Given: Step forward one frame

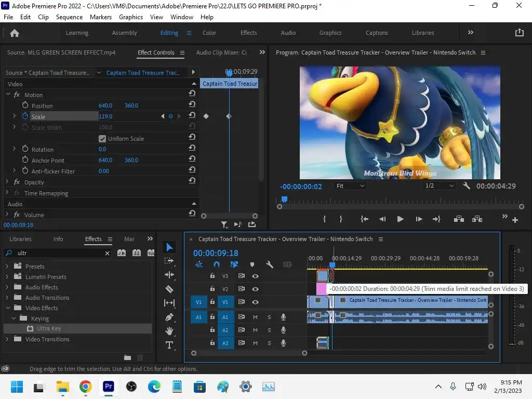Looking at the screenshot, I should click(419, 219).
